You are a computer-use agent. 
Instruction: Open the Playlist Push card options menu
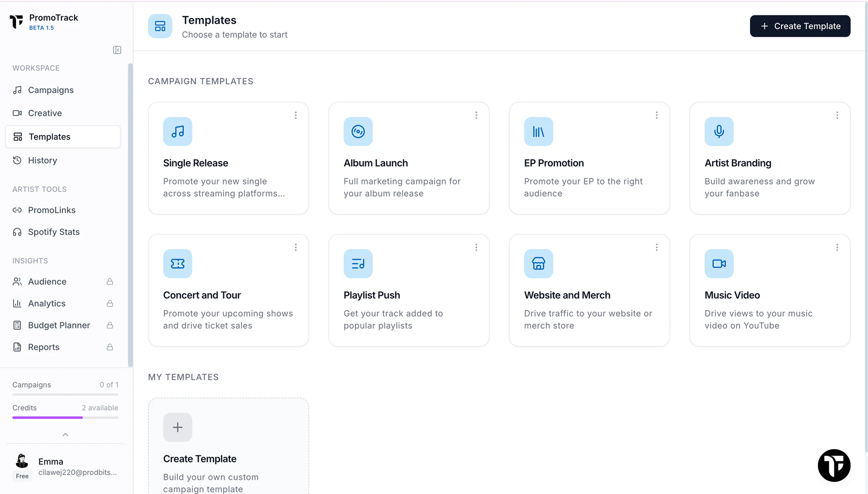click(476, 247)
